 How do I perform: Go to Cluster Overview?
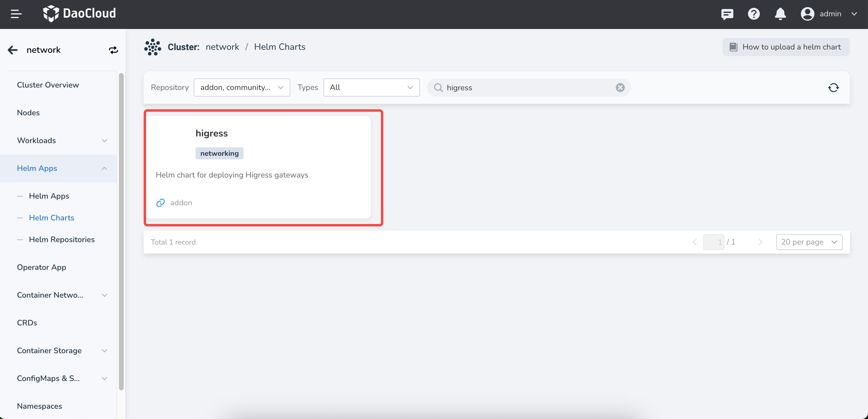(x=48, y=85)
